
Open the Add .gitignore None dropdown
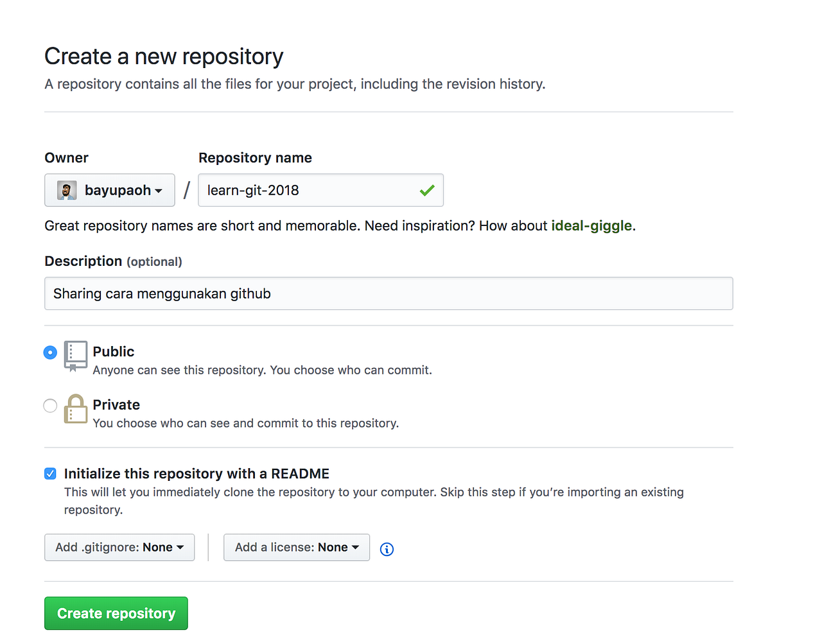(119, 547)
